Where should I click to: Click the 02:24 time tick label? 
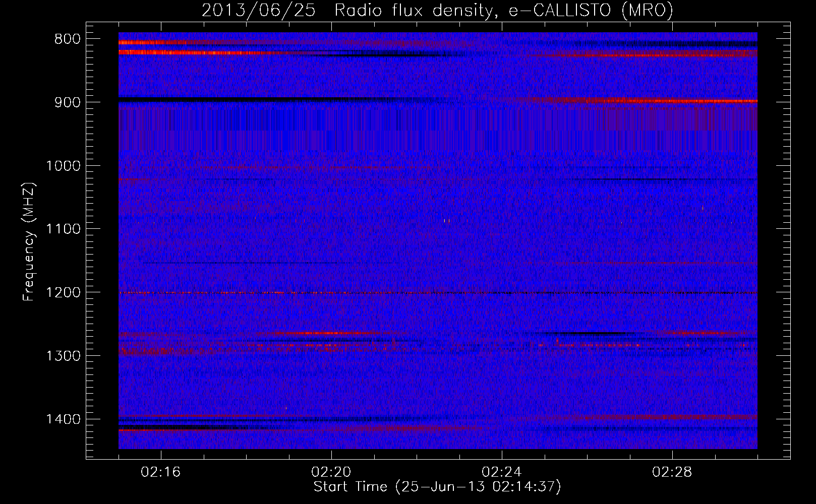[502, 472]
